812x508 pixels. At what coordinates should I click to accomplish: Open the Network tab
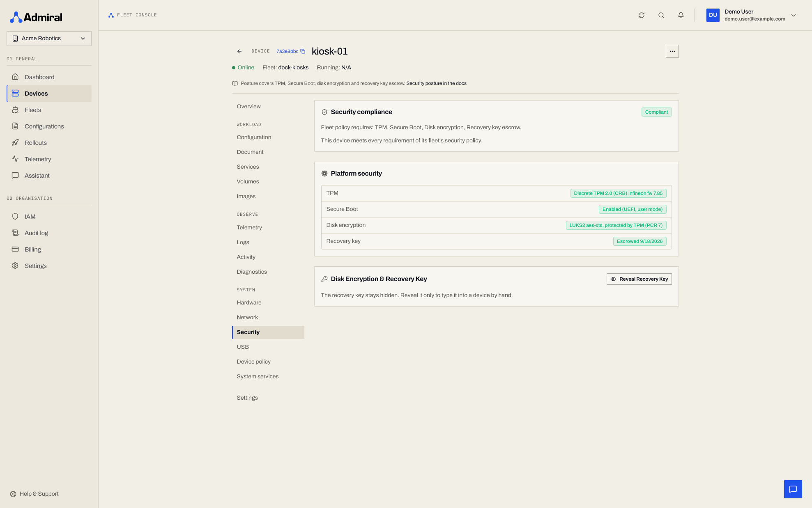(x=268, y=318)
